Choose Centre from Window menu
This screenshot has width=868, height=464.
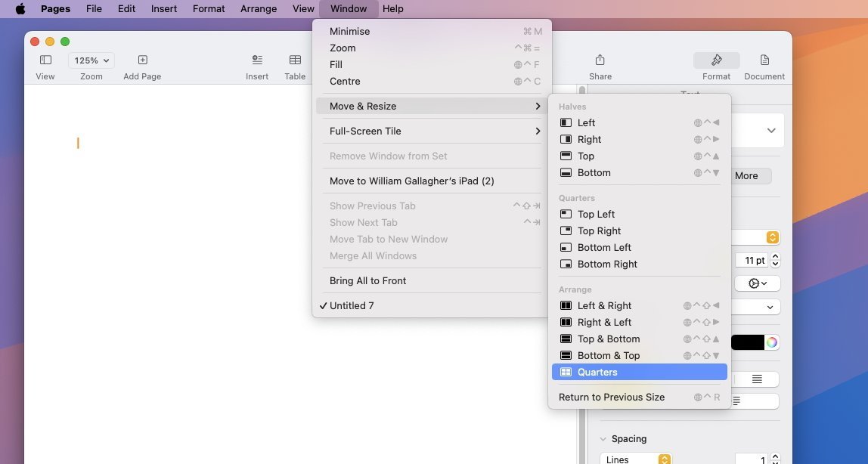(x=432, y=82)
